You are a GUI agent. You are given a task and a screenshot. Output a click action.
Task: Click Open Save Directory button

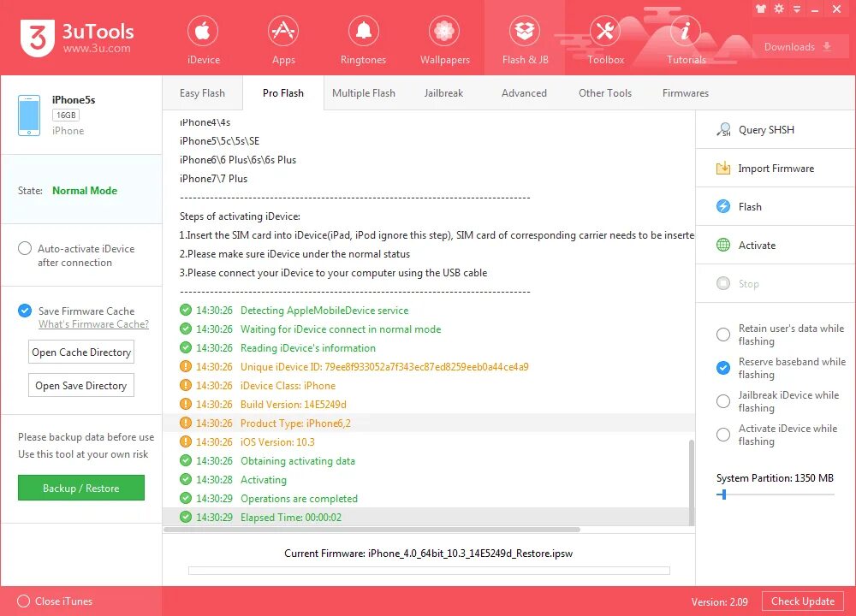point(81,385)
